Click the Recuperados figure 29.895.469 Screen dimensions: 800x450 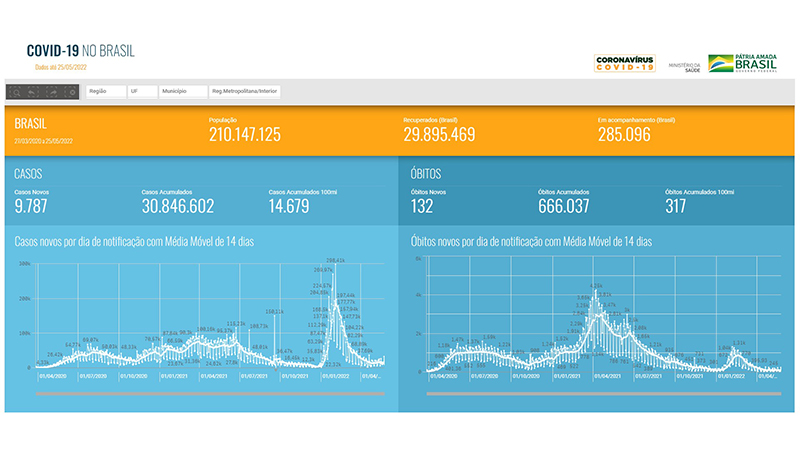coord(440,135)
